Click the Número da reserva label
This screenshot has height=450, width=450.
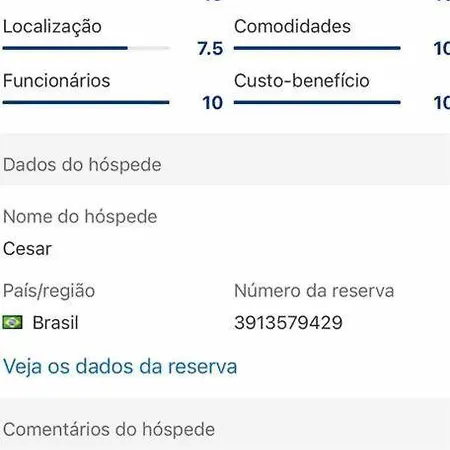tap(314, 291)
